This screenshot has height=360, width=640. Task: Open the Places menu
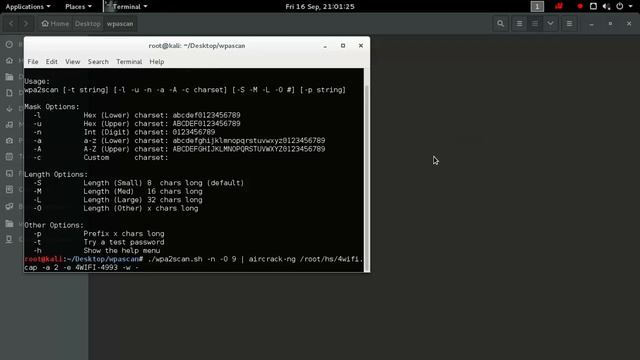[x=78, y=7]
